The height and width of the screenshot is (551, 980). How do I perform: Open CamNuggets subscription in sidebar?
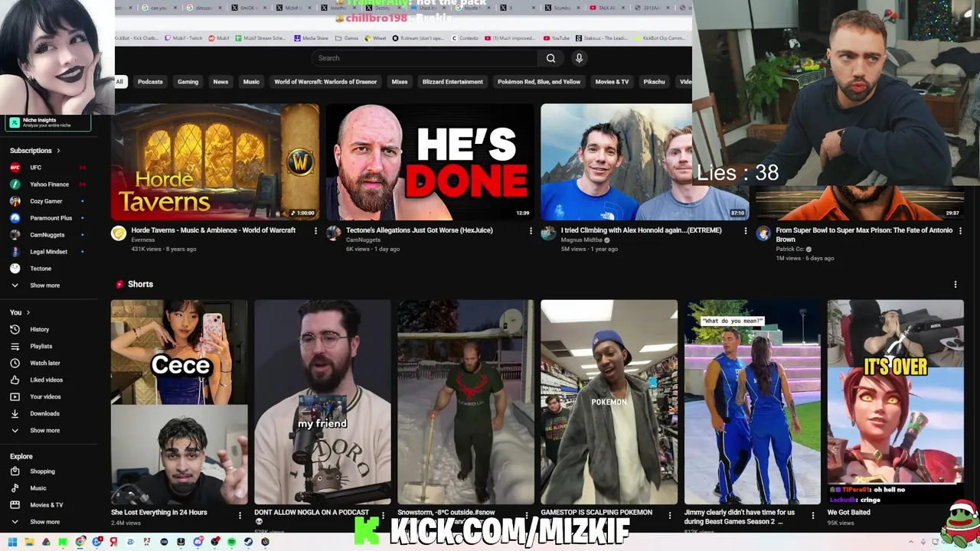(47, 235)
